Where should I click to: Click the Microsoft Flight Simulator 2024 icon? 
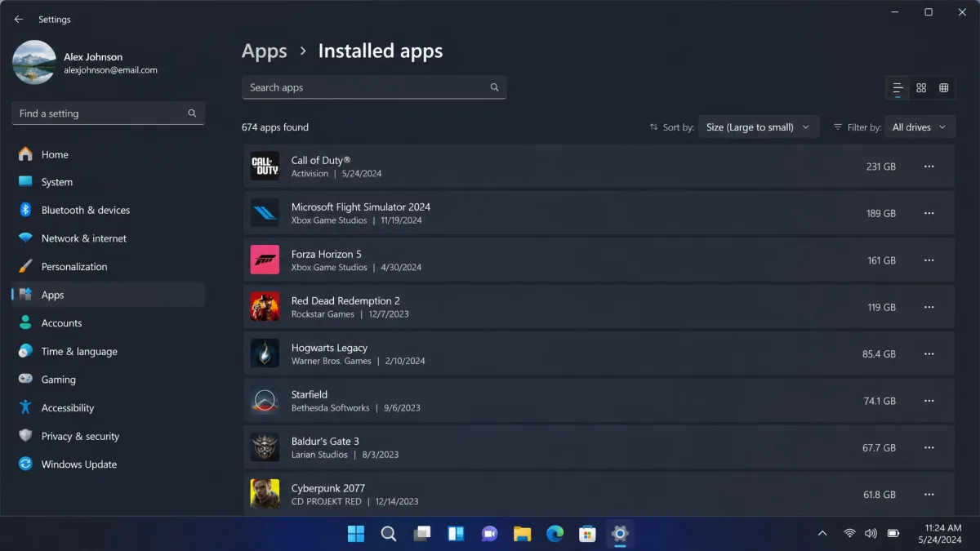tap(265, 213)
